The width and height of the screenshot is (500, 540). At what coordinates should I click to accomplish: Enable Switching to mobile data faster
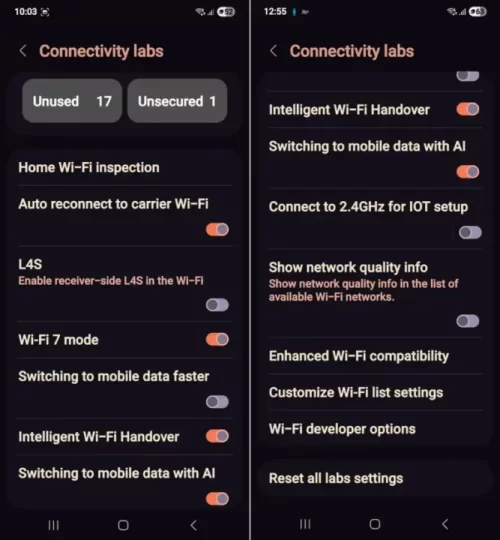tap(217, 402)
